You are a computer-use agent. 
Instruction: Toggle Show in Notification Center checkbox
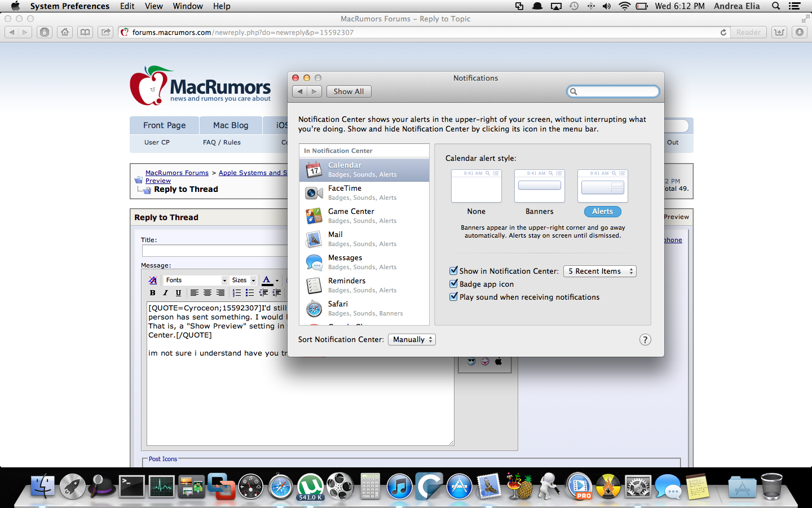click(x=453, y=271)
